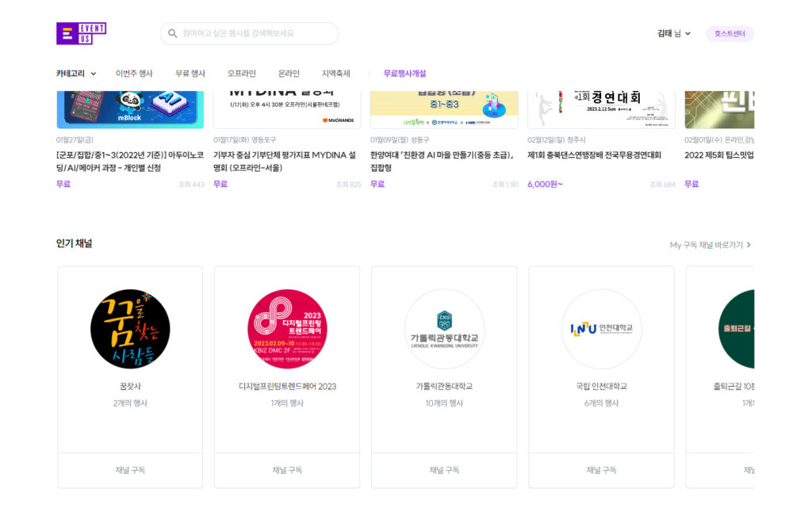Focus the event search input field
Screen dimensions: 812x519
point(249,33)
